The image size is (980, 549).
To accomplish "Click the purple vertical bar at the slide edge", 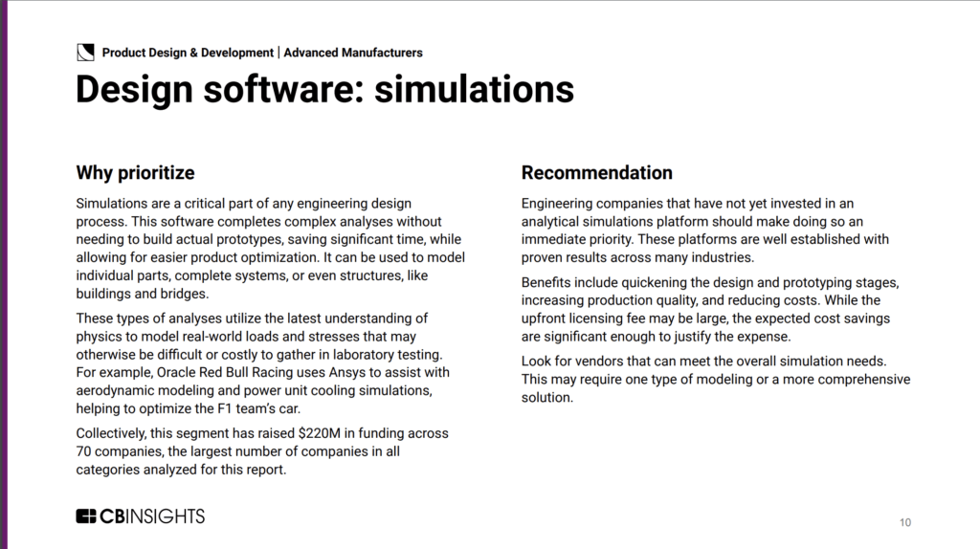I will click(x=3, y=274).
